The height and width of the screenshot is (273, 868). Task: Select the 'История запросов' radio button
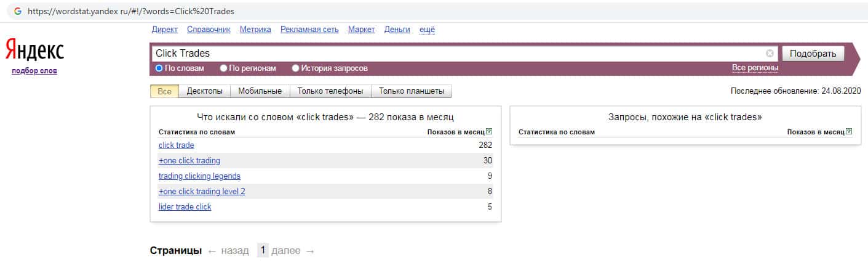coord(296,68)
